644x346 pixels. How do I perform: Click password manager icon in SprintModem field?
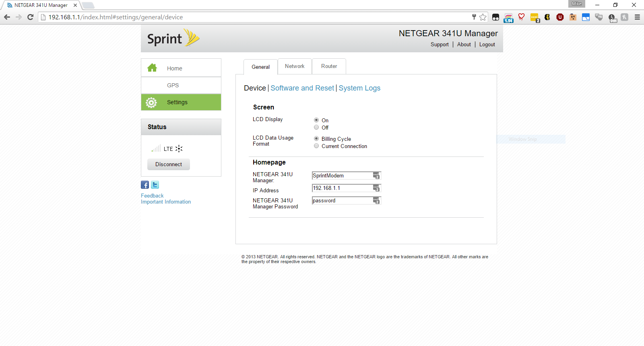376,175
